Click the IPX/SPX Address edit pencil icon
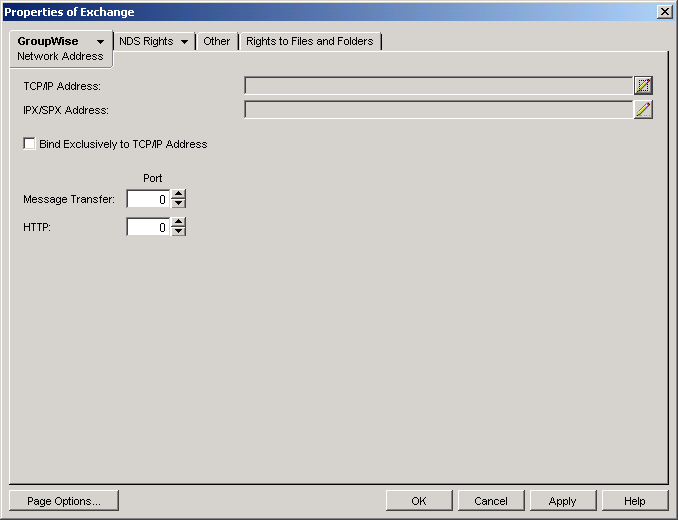The image size is (678, 520). point(643,110)
